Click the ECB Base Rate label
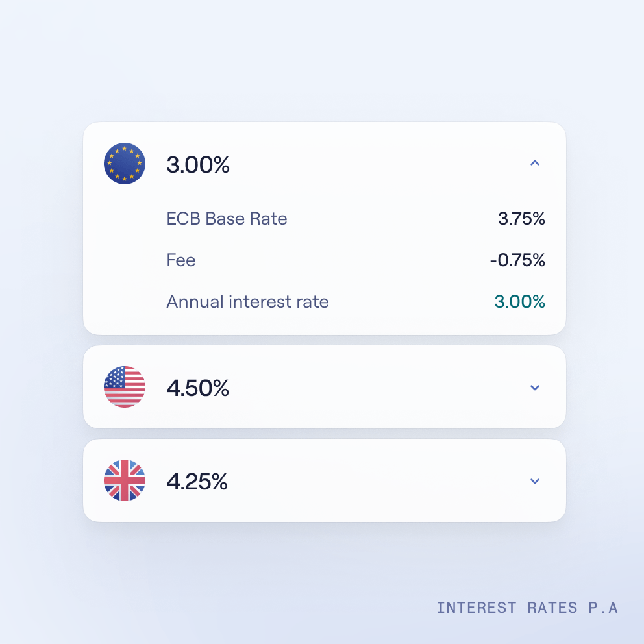Screen dimensions: 644x644 pyautogui.click(x=227, y=219)
